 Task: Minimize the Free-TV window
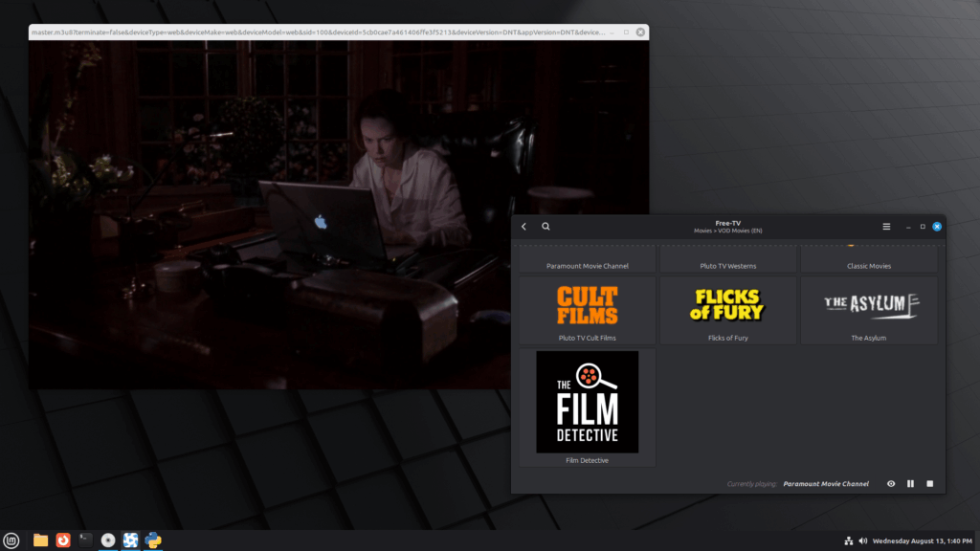908,227
